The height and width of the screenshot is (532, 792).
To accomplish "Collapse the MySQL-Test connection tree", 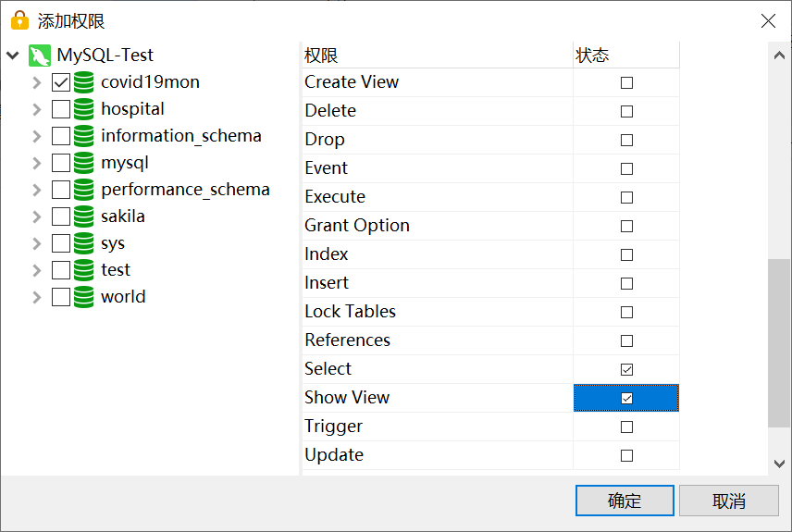I will click(13, 56).
